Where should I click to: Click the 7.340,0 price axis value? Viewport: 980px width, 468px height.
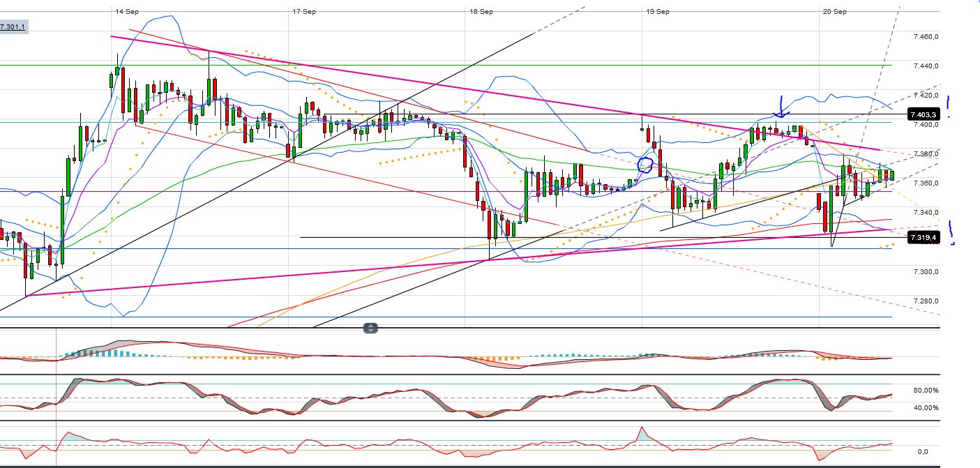(925, 213)
